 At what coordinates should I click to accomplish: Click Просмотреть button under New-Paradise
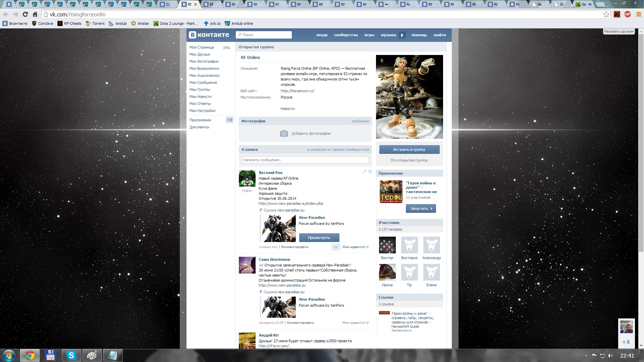coord(319,238)
